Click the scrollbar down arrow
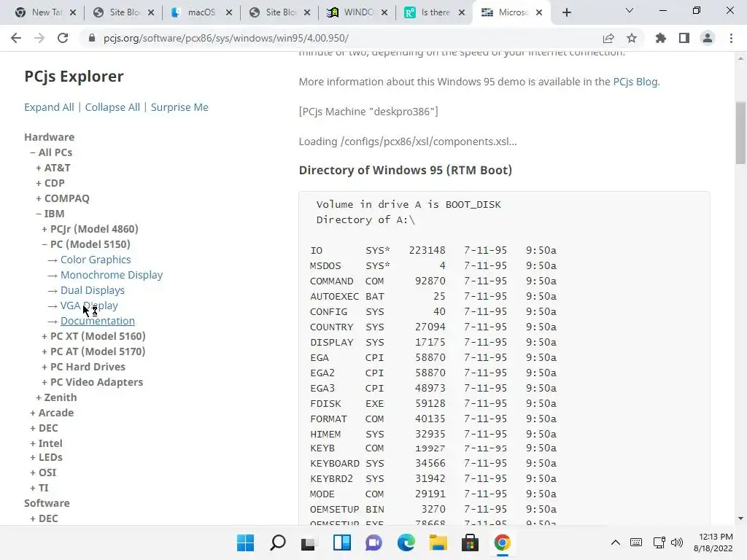The height and width of the screenshot is (560, 747). (740, 518)
